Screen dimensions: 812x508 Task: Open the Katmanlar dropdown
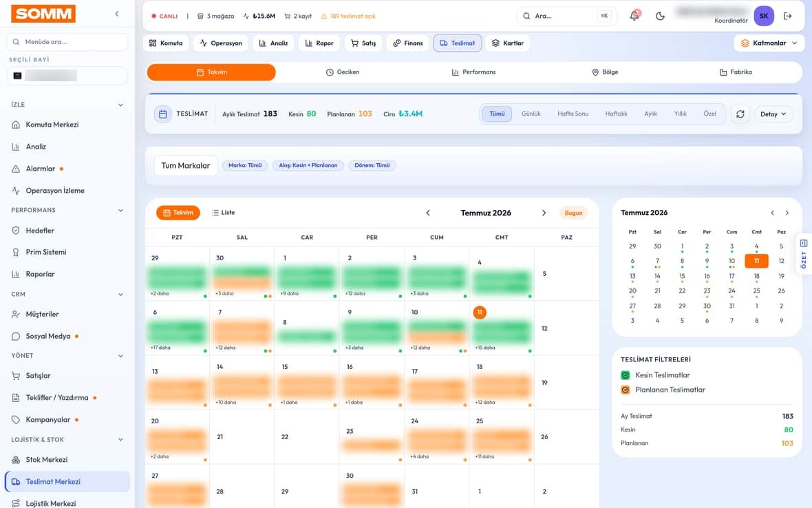769,43
